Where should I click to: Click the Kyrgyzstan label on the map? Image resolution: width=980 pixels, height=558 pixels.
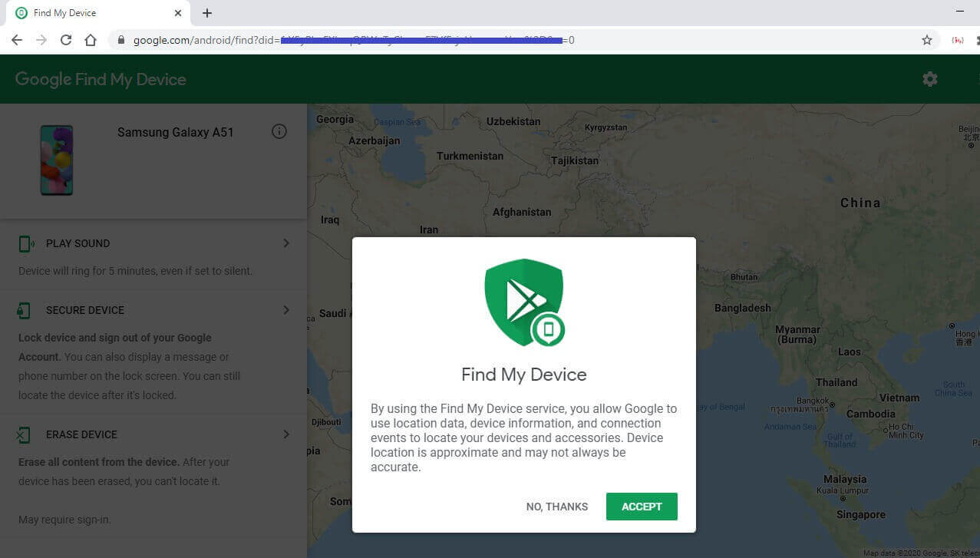pyautogui.click(x=605, y=127)
